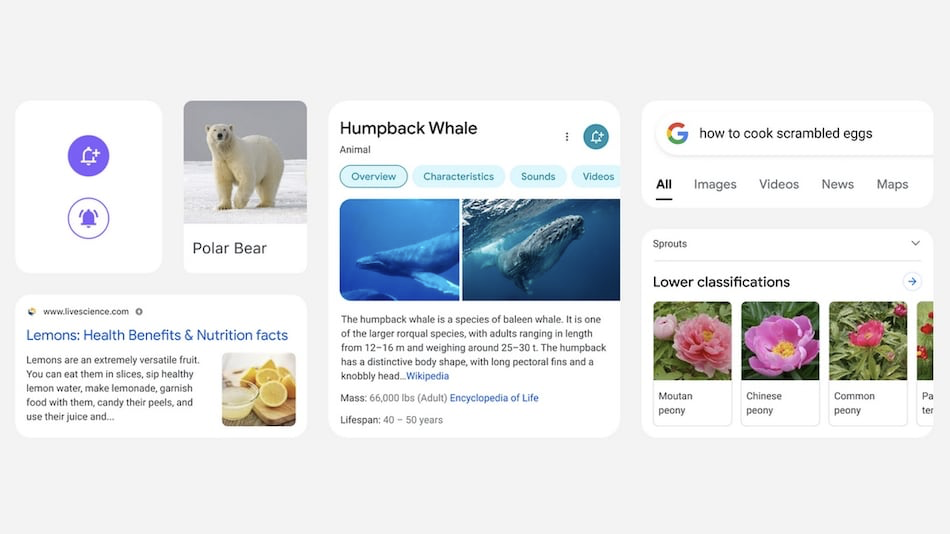The height and width of the screenshot is (534, 950).
Task: Click the small circle icon after livescience.com
Action: point(139,312)
